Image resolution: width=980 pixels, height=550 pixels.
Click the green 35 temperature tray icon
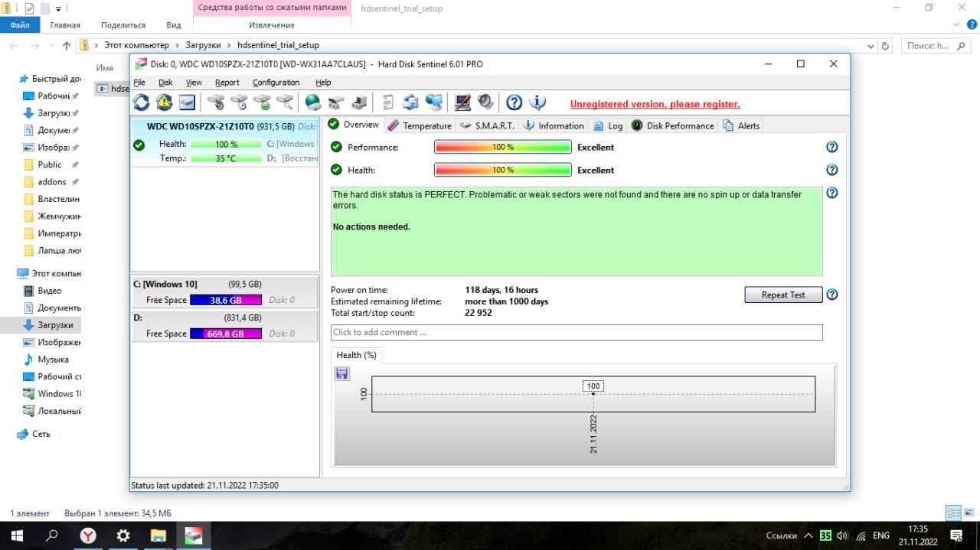click(x=826, y=535)
